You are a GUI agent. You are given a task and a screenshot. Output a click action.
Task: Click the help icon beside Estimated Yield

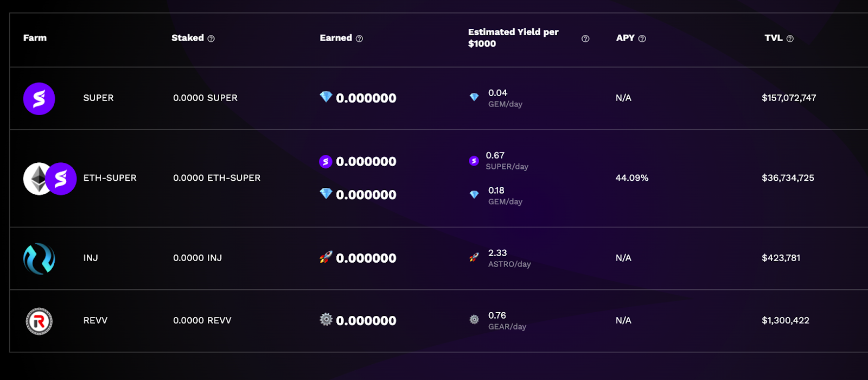(x=585, y=39)
